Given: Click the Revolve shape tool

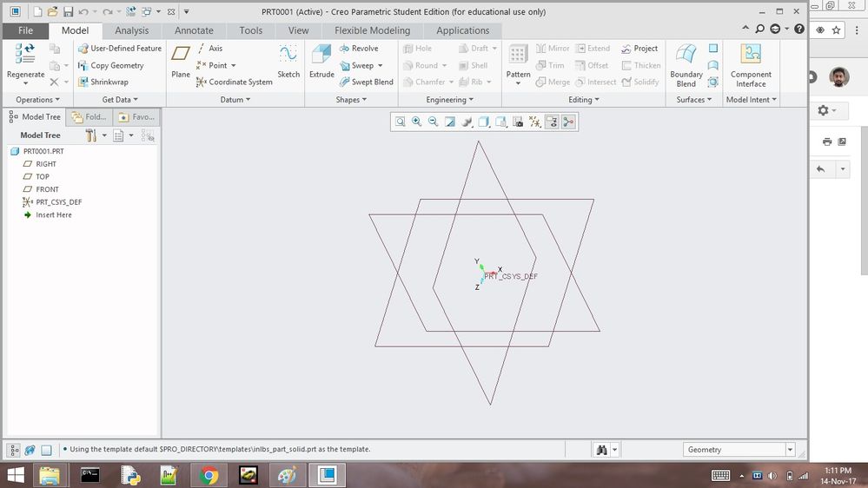Looking at the screenshot, I should (358, 49).
